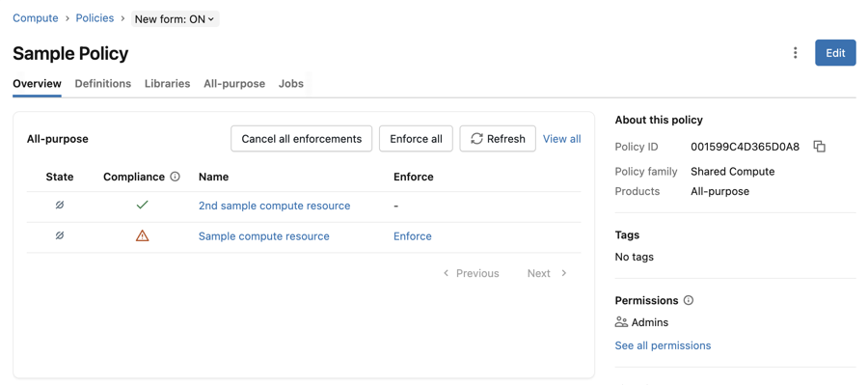Click state icon for Sample compute resource
868x385 pixels.
pyautogui.click(x=60, y=236)
